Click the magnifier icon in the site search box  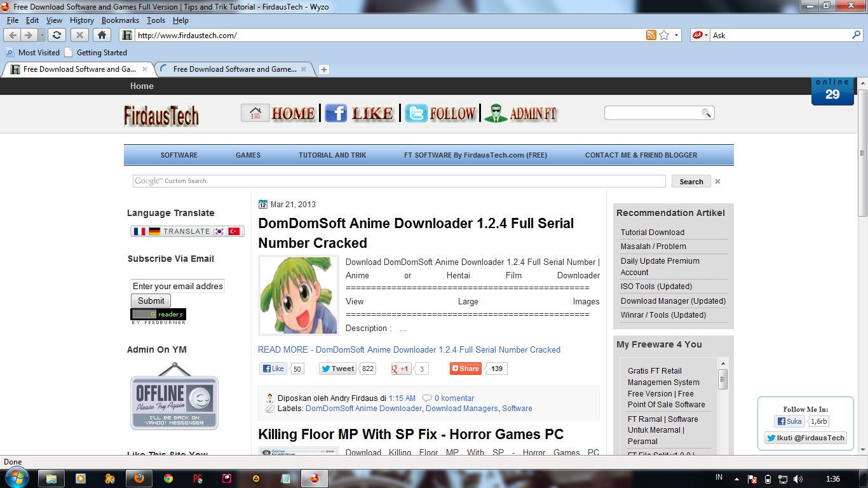[707, 112]
